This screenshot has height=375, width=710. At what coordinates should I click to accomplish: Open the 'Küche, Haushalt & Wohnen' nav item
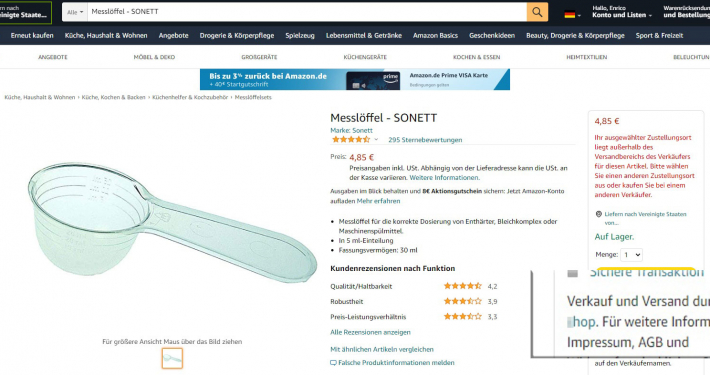[x=106, y=35]
